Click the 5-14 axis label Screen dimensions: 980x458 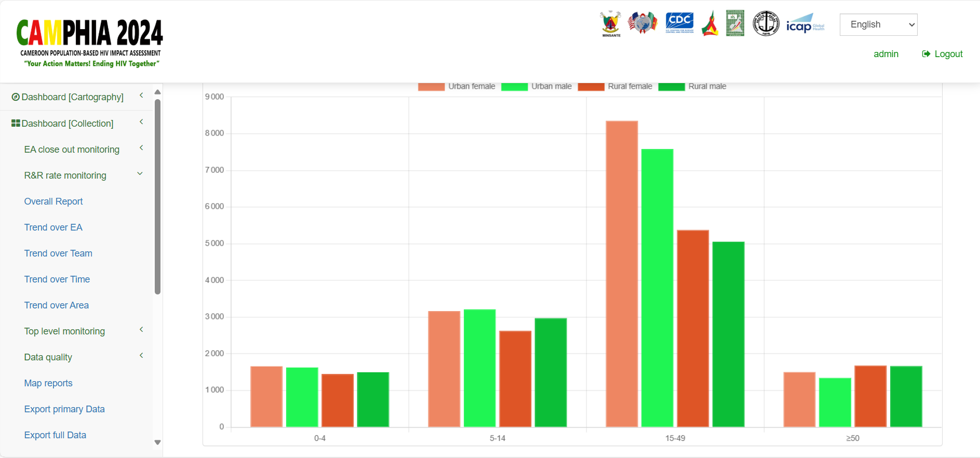coord(498,438)
